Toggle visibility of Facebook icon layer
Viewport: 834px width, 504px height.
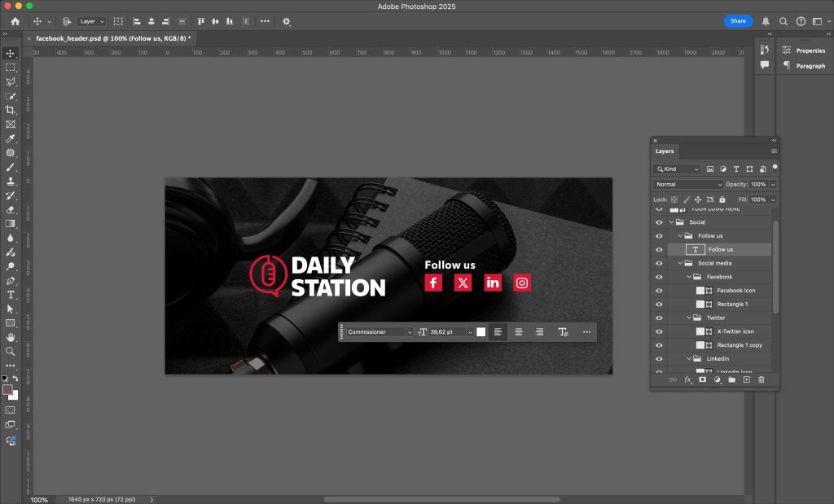click(x=659, y=291)
